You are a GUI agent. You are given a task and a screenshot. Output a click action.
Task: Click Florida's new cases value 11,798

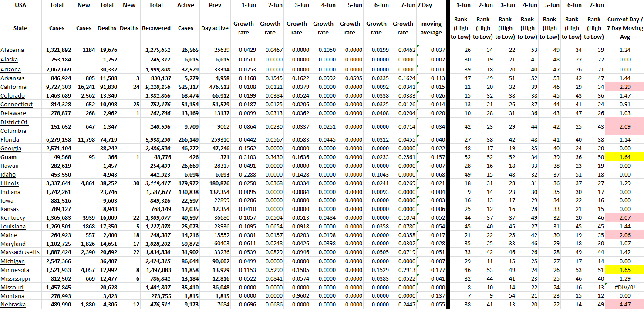(84, 140)
